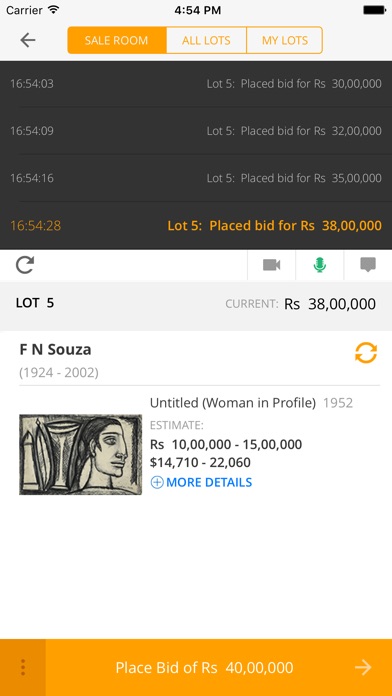Open the three-dot bid options menu

[x=23, y=667]
